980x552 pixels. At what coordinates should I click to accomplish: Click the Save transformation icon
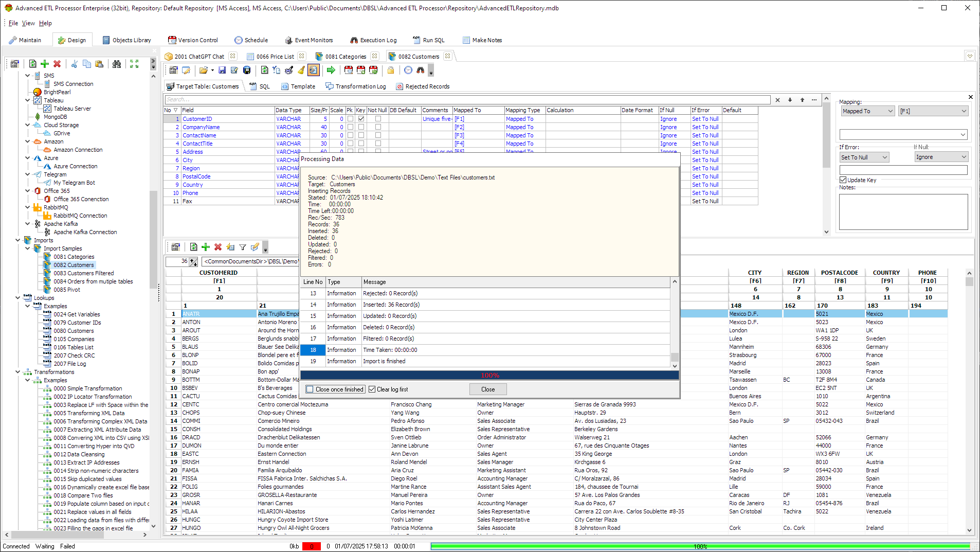[222, 70]
